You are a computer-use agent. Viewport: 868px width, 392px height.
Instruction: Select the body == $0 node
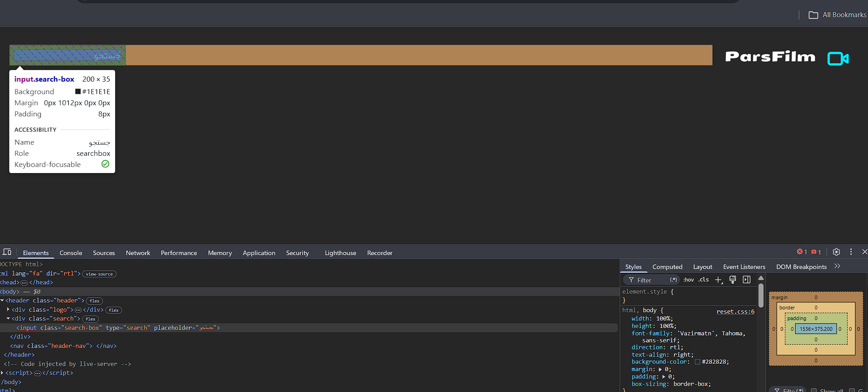pos(309,292)
